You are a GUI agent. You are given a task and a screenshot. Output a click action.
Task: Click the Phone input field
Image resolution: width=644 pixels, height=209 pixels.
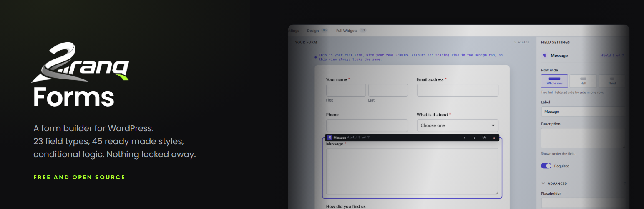[367, 125]
